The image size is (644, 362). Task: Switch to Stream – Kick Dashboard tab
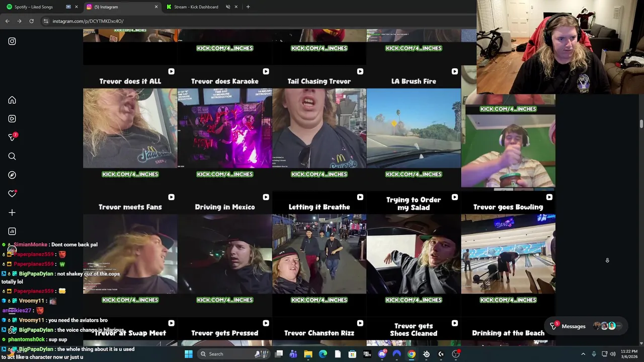[202, 7]
